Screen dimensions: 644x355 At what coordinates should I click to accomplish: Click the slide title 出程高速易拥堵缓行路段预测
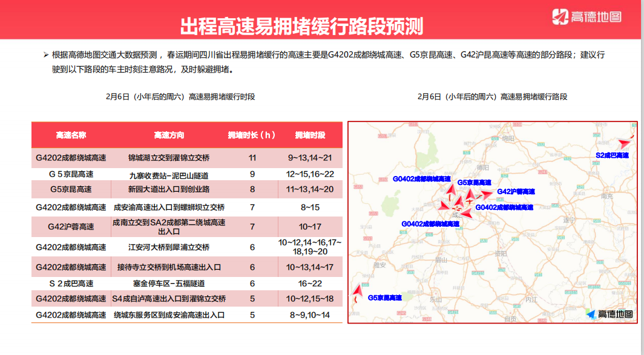coord(301,27)
